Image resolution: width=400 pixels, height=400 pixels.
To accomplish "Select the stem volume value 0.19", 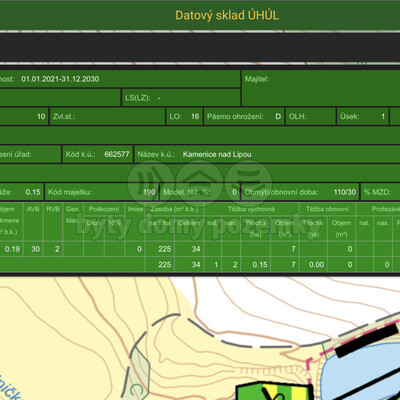I will coord(12,249).
